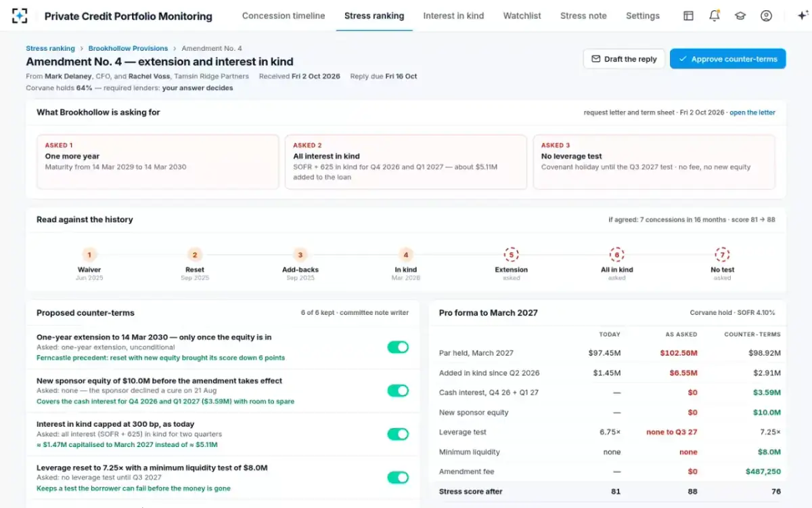Go to the Watchlist tab
The image size is (812, 508).
(x=522, y=16)
